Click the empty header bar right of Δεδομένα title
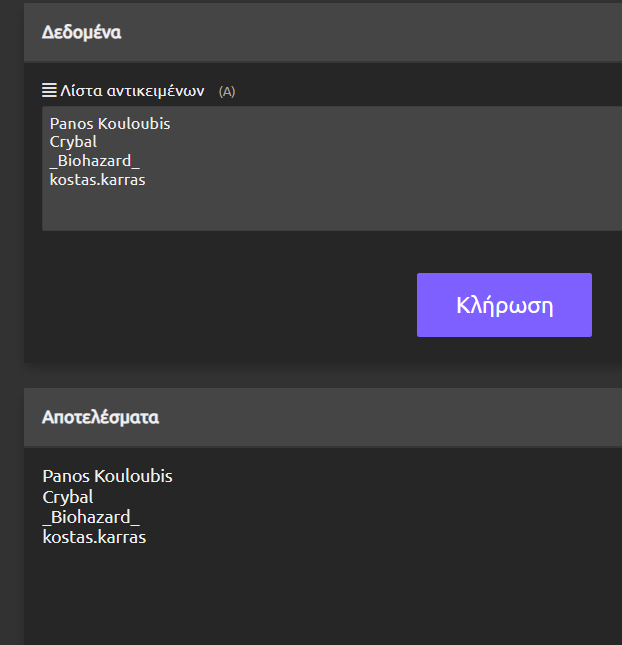Viewport: 622px width, 645px height. coord(370,32)
